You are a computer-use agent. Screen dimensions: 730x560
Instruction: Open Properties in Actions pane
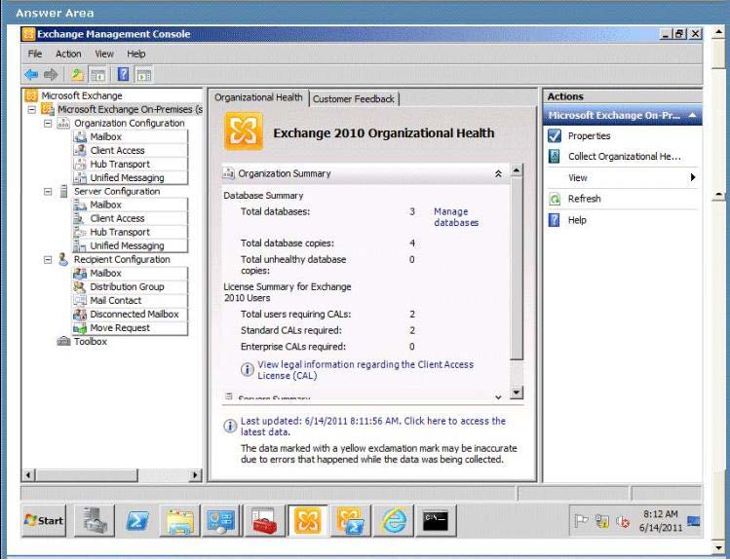589,135
